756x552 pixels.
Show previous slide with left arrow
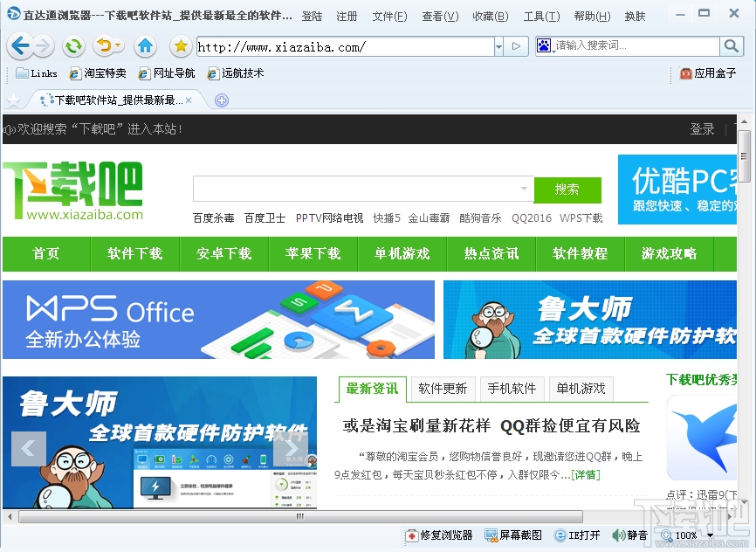pyautogui.click(x=29, y=449)
